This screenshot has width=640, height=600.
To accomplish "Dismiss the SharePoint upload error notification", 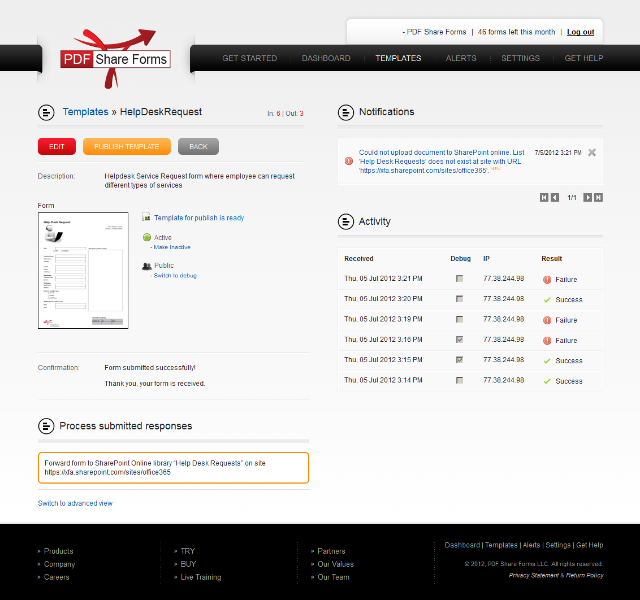I will tap(592, 153).
